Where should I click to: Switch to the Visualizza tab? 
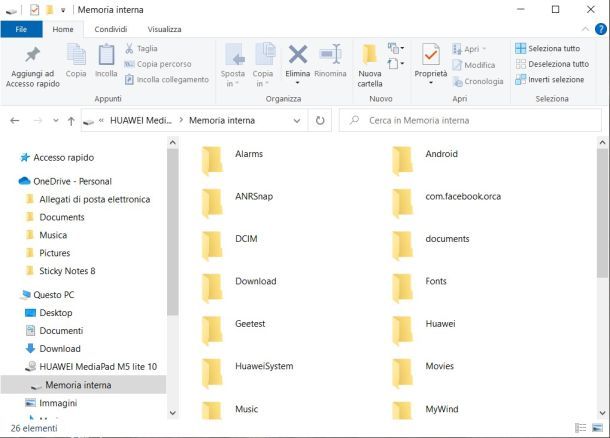[x=164, y=29]
